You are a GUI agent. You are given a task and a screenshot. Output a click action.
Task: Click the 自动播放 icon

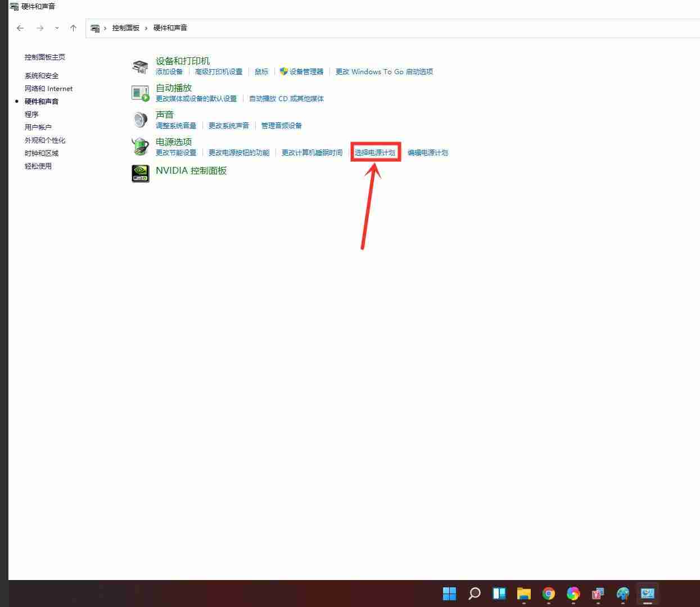point(140,92)
